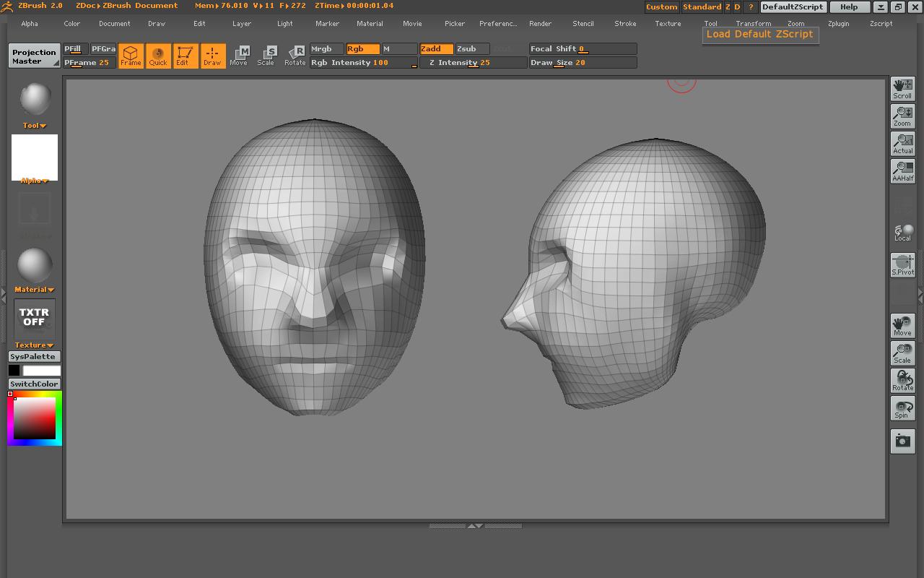The width and height of the screenshot is (924, 578).
Task: Open the Material palette selector
Action: (33, 289)
